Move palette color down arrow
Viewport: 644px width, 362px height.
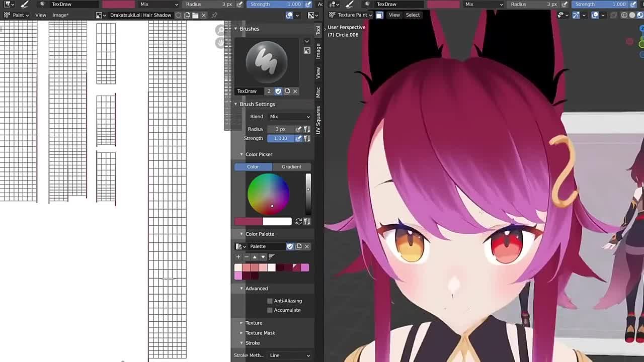(263, 257)
